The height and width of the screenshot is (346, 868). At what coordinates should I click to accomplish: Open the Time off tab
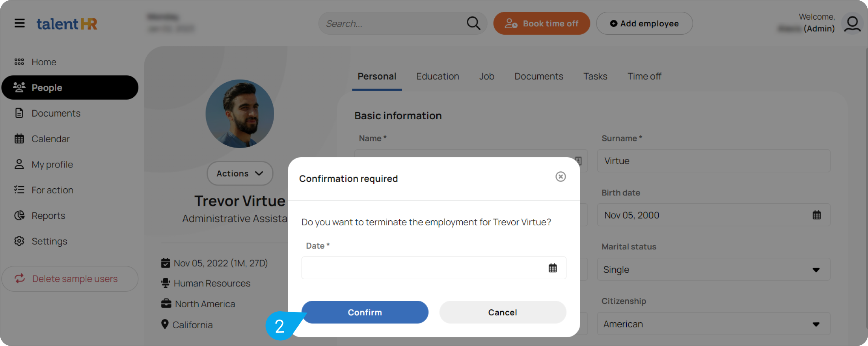[x=644, y=76]
